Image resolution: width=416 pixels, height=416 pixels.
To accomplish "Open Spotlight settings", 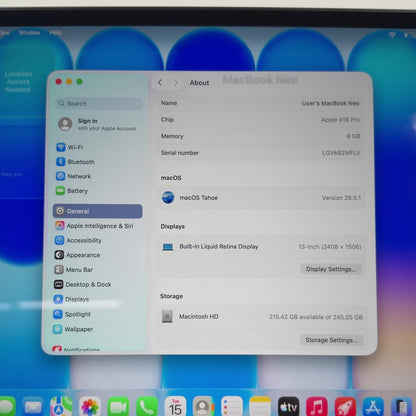I will point(72,314).
